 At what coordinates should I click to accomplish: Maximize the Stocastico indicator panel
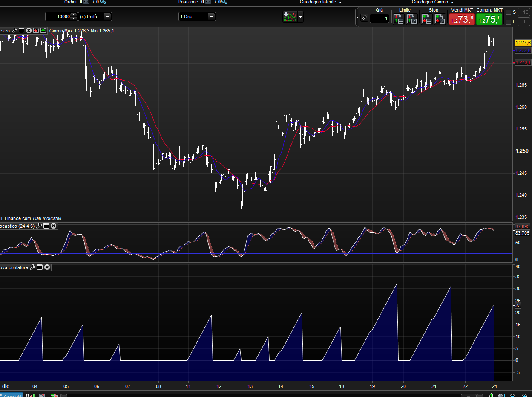[x=46, y=226]
